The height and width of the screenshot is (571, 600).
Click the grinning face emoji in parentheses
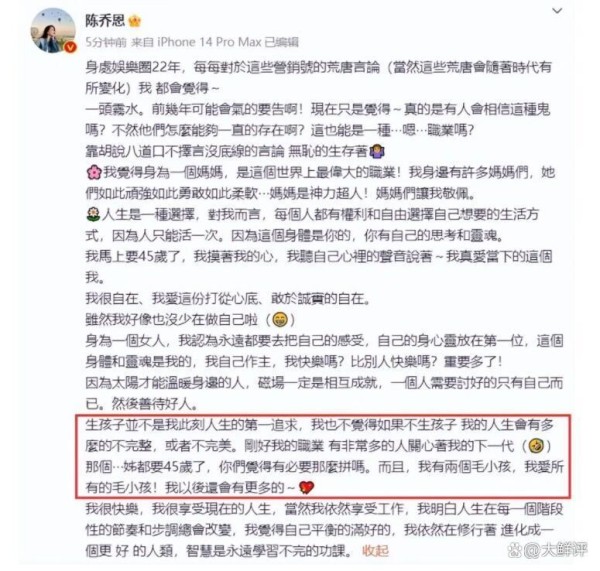coord(280,319)
